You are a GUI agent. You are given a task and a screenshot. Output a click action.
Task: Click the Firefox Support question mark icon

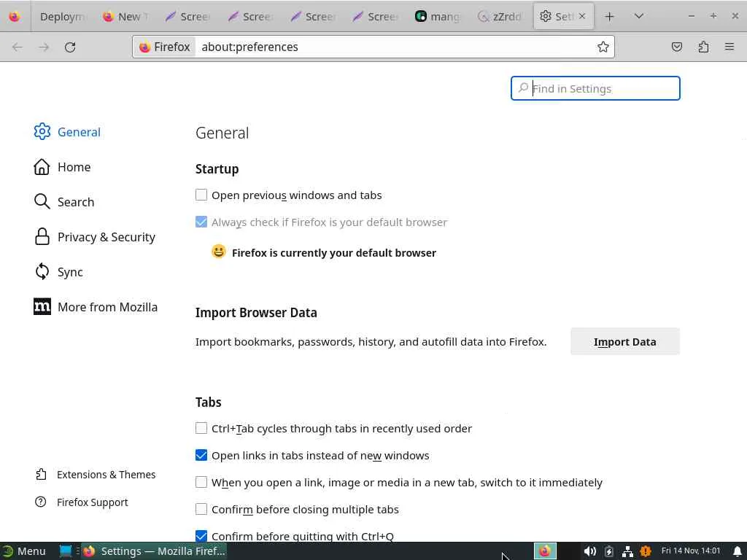(x=41, y=502)
